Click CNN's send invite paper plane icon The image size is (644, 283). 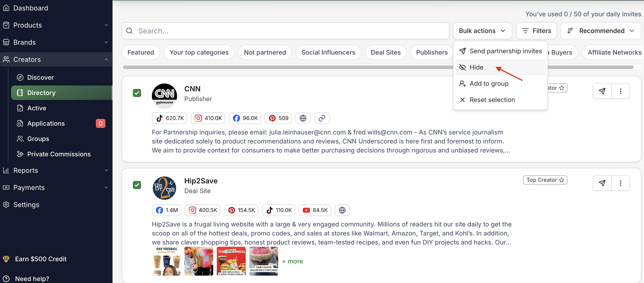tap(602, 91)
